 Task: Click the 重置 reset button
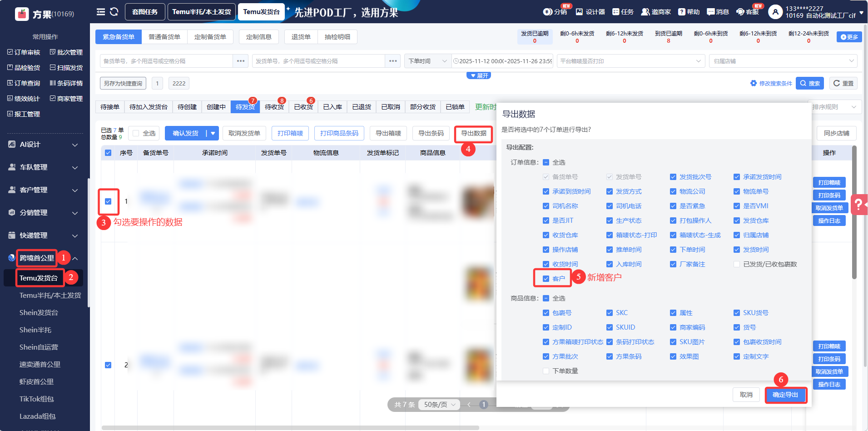pos(843,83)
